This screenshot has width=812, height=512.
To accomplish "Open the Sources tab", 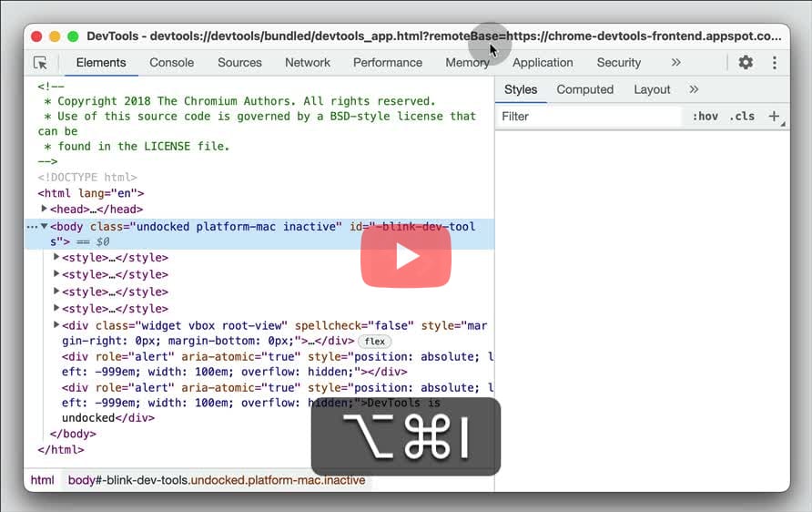I will pyautogui.click(x=239, y=63).
